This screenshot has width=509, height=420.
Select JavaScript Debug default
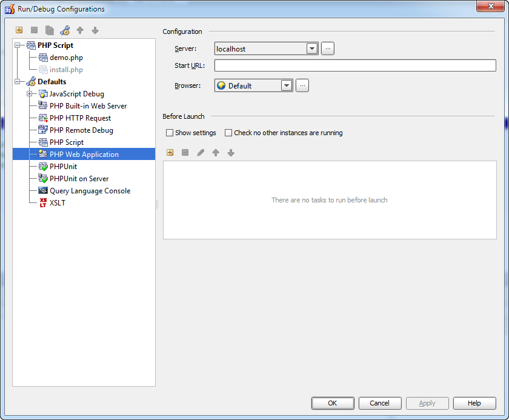(76, 94)
